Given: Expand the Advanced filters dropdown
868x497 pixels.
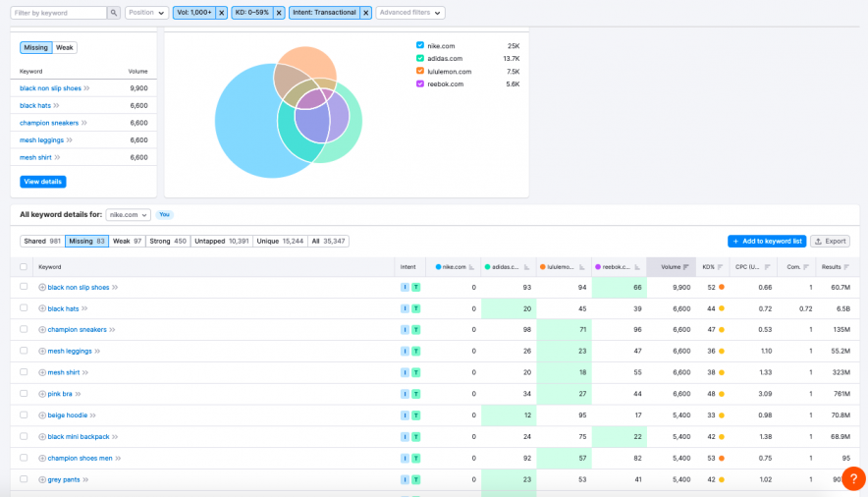Looking at the screenshot, I should tap(410, 13).
